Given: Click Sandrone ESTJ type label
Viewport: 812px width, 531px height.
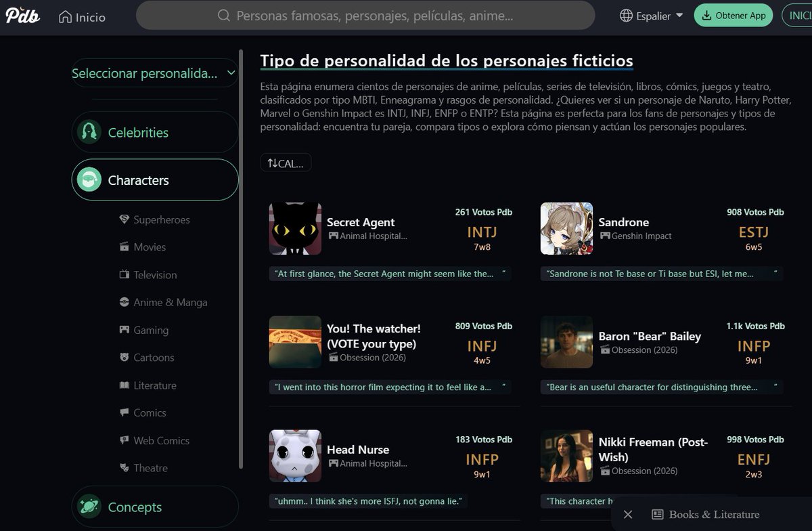Looking at the screenshot, I should pos(754,232).
